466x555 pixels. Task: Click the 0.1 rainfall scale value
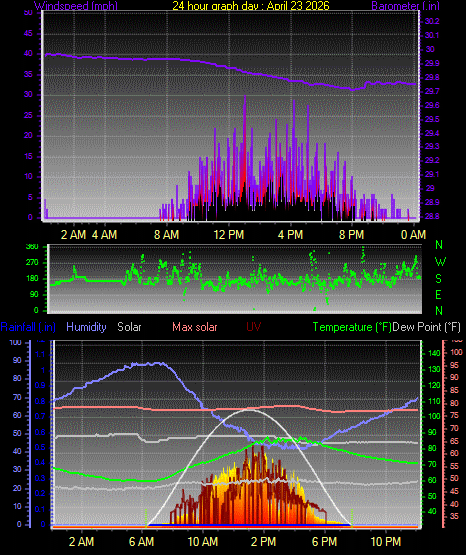click(x=40, y=509)
